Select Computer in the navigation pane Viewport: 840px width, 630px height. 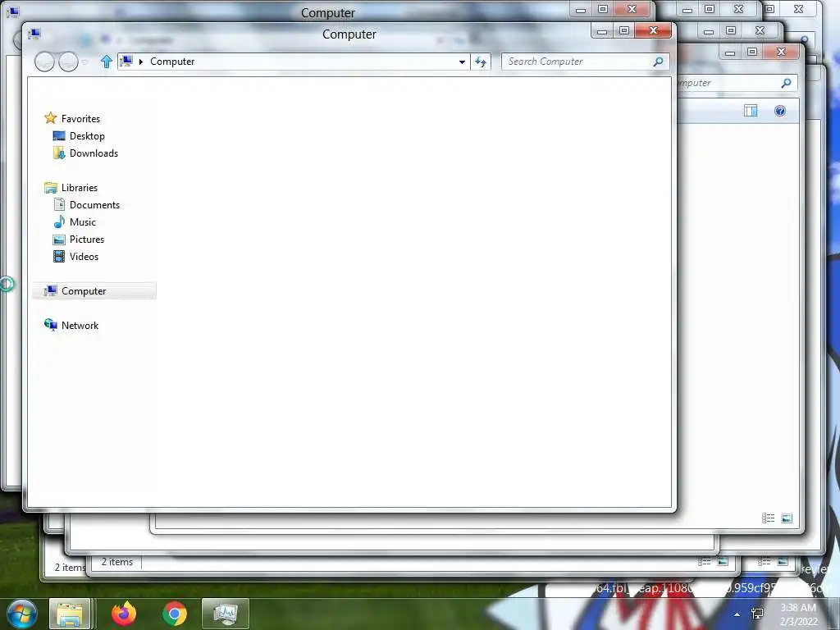[84, 291]
